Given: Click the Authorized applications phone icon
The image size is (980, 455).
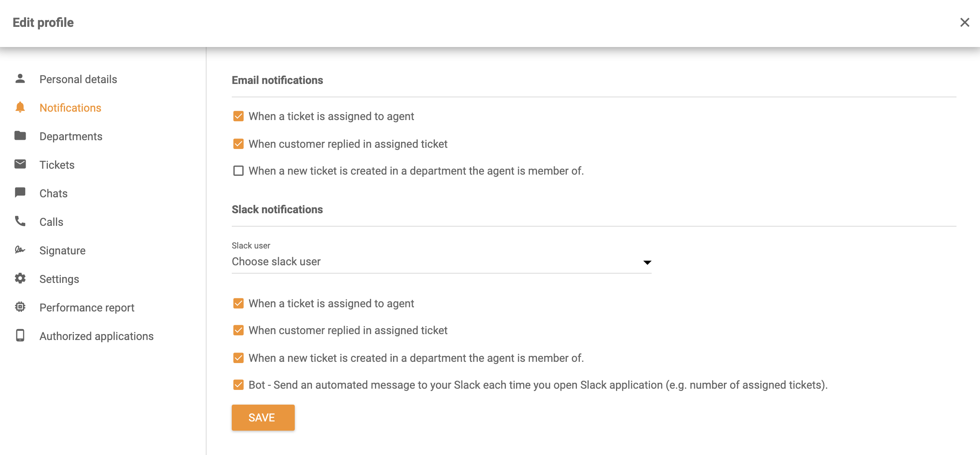Looking at the screenshot, I should pos(20,336).
